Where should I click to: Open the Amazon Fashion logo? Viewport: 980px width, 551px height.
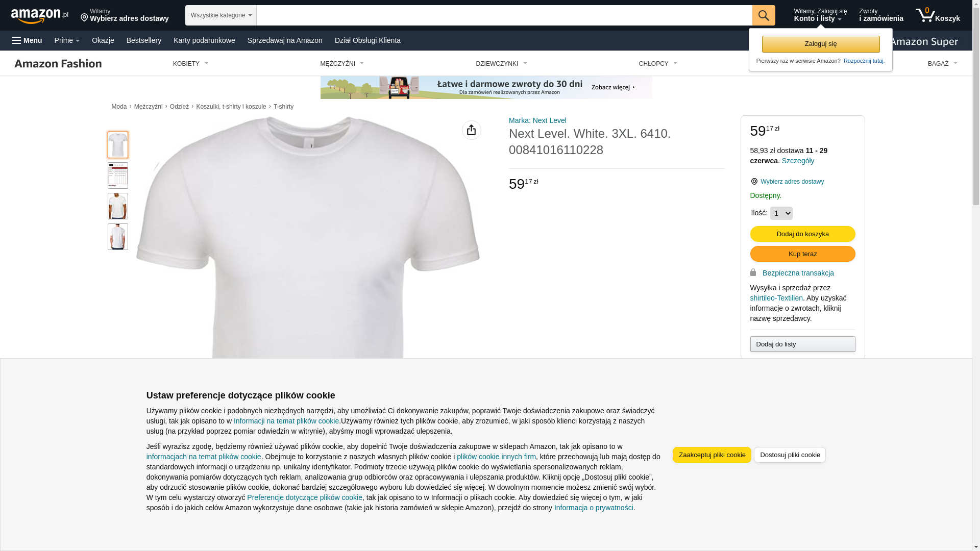[x=58, y=63]
